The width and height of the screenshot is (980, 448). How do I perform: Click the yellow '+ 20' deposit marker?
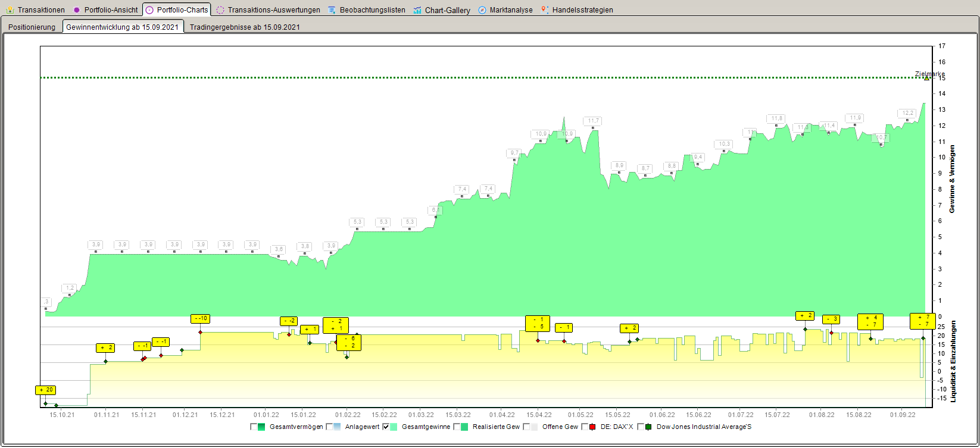(45, 390)
